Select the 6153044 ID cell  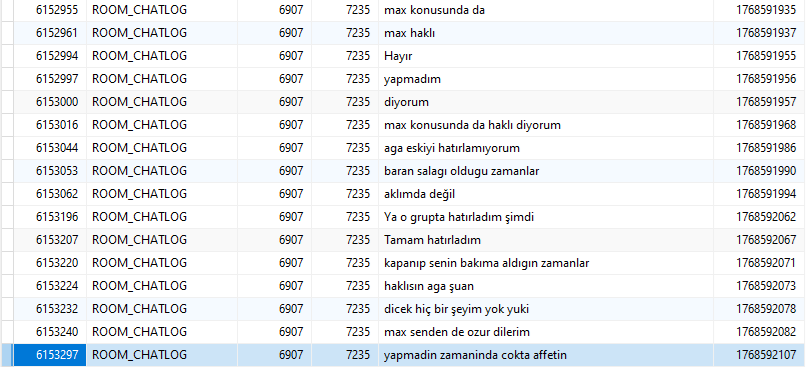point(50,148)
